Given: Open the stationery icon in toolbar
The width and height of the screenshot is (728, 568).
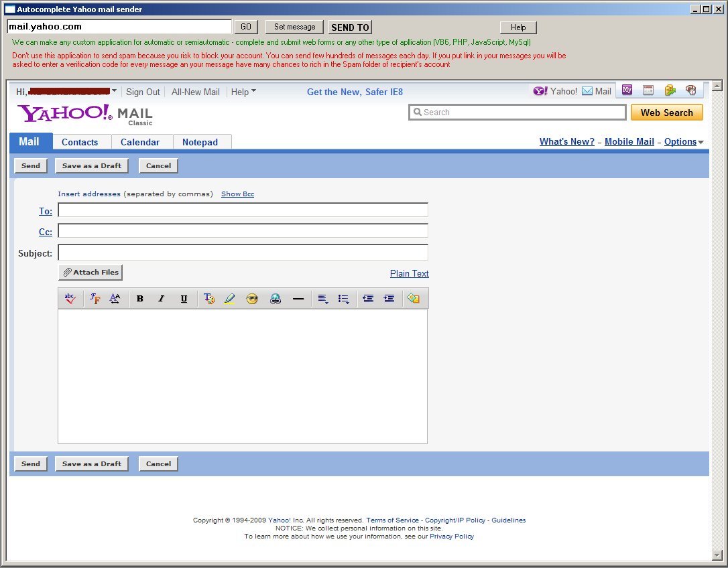Looking at the screenshot, I should [x=413, y=298].
